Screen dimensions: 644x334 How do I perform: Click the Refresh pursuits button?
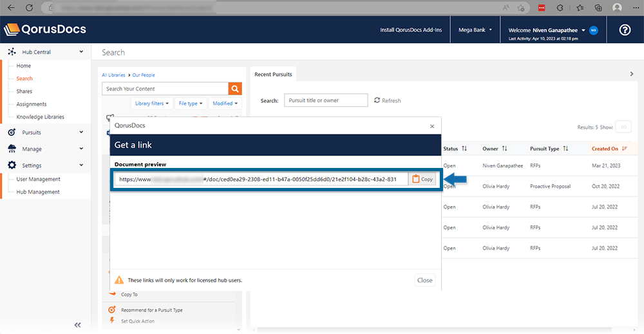point(387,100)
